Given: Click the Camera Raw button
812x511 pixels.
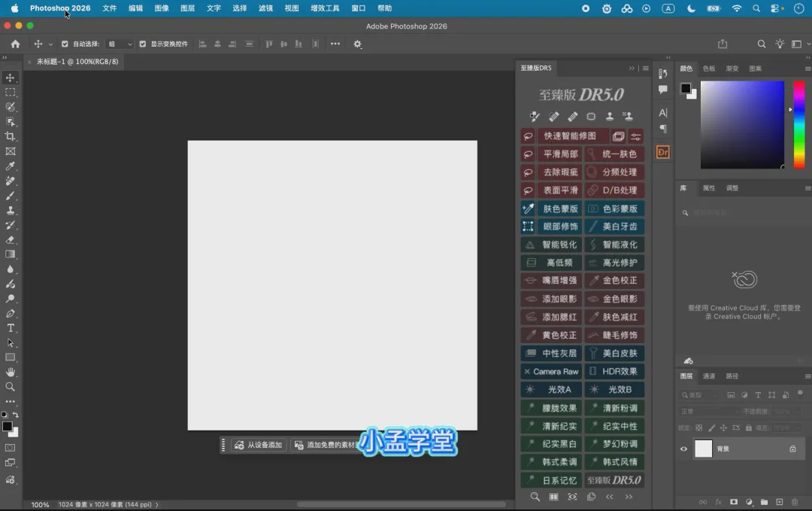Looking at the screenshot, I should pos(551,372).
